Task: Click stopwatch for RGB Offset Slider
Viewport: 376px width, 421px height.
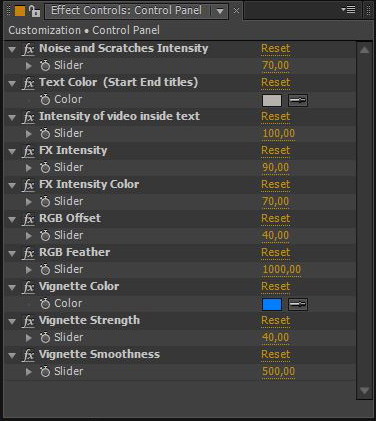Action: 45,236
